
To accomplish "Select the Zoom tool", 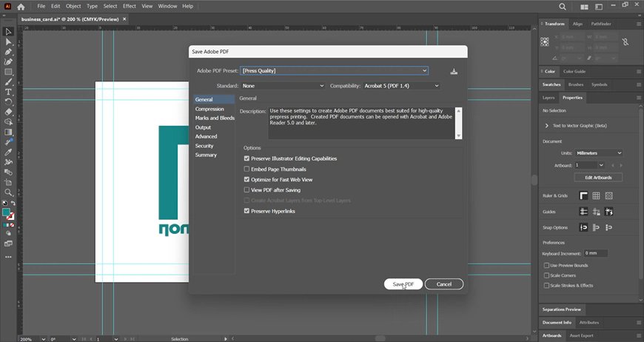I will [x=8, y=192].
